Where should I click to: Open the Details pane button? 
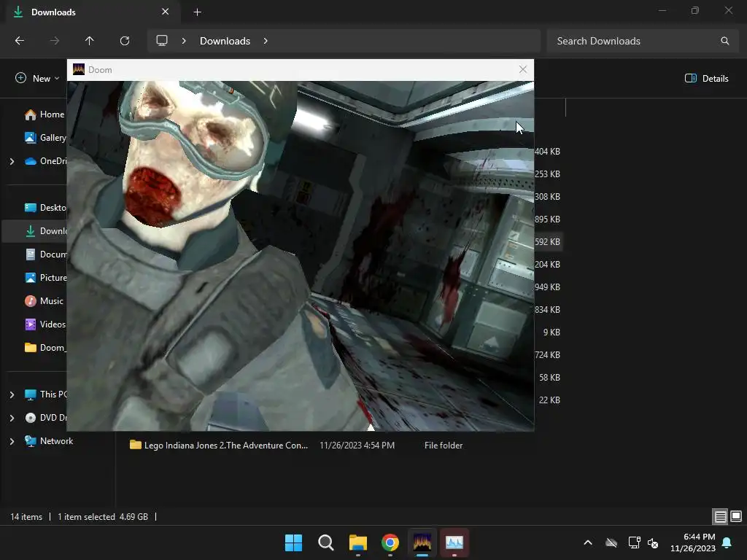(706, 79)
